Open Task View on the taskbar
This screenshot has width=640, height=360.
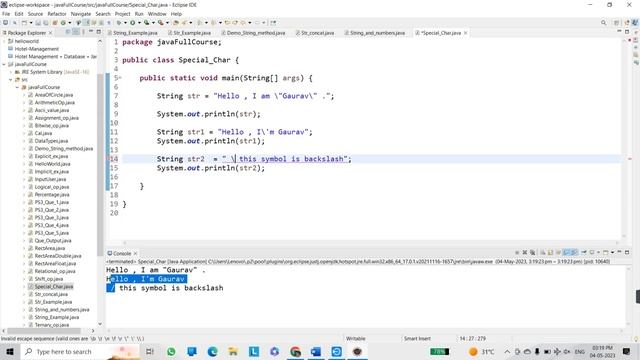point(150,351)
